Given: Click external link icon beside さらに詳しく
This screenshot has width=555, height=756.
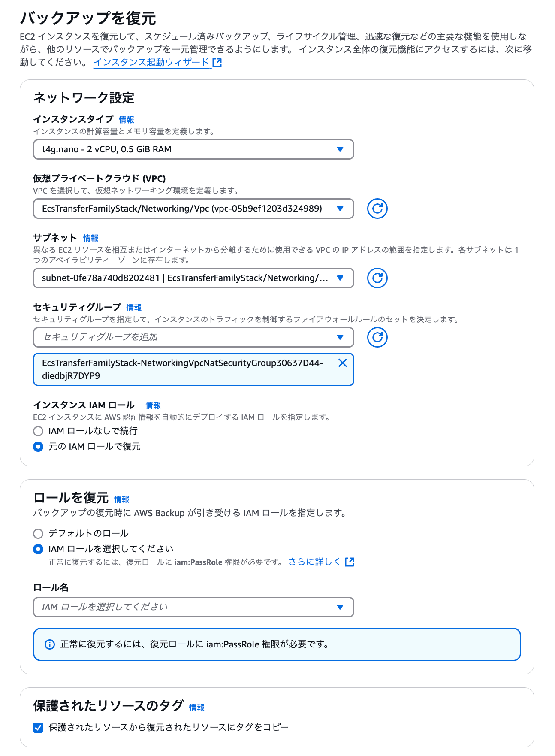Looking at the screenshot, I should coord(350,562).
